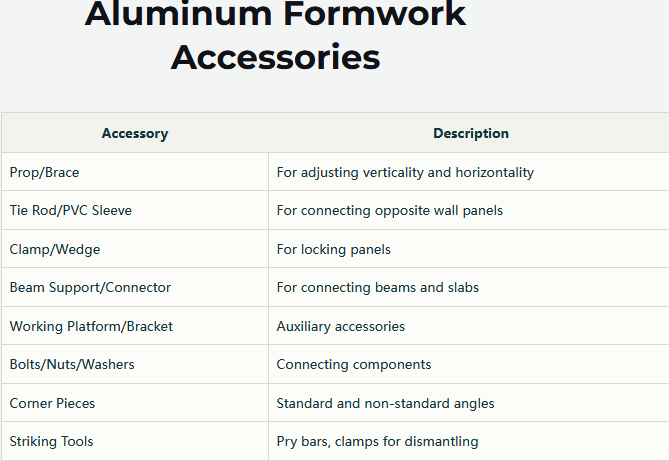Click the Description column header
This screenshot has height=461, width=669.
(471, 133)
